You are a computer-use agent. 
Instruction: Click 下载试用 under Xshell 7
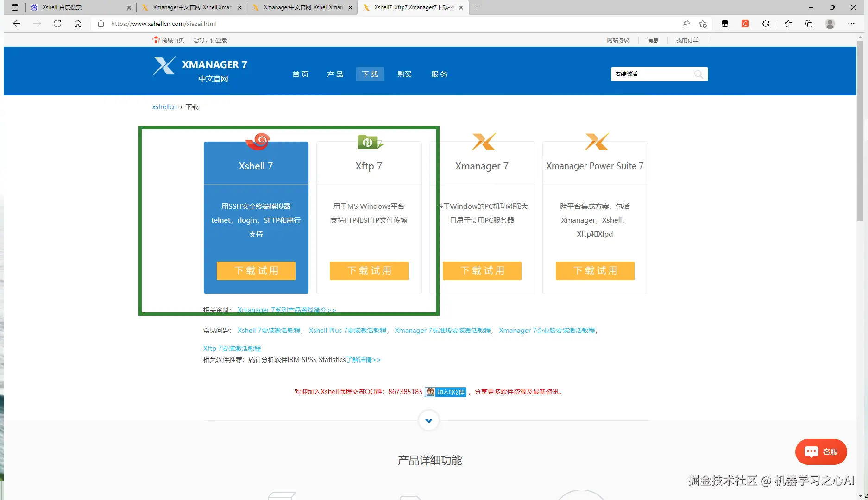[256, 271]
